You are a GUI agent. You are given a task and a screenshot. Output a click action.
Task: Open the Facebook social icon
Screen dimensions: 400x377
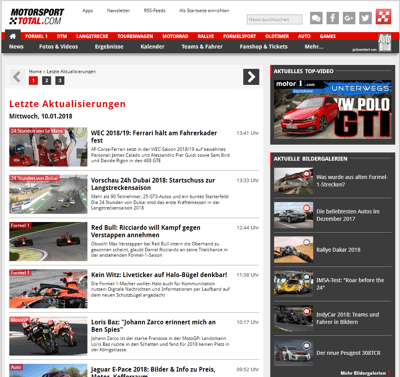(x=332, y=18)
